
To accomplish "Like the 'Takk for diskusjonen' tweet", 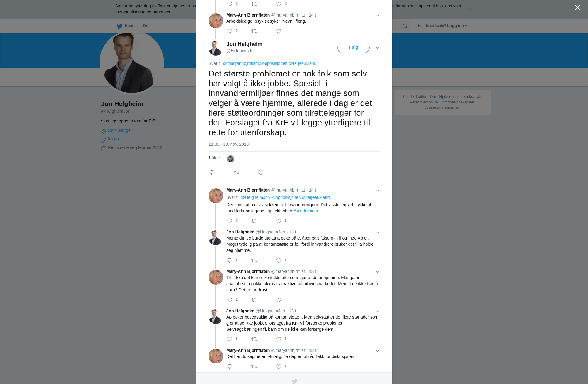I will pos(279,367).
